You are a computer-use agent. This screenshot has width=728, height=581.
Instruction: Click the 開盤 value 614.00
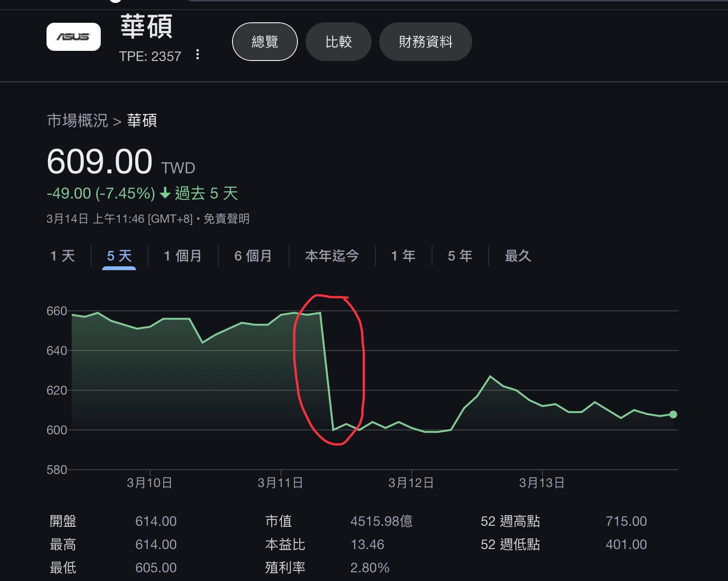tap(156, 521)
